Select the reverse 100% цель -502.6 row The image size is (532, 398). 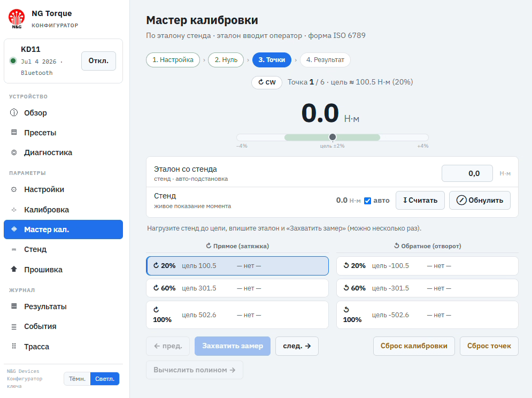coord(427,315)
